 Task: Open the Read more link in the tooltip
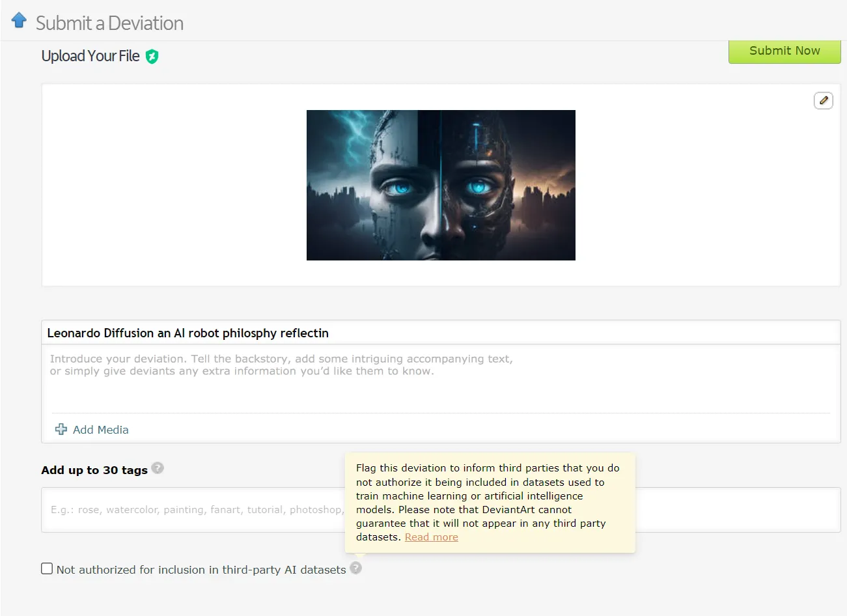[x=431, y=537]
